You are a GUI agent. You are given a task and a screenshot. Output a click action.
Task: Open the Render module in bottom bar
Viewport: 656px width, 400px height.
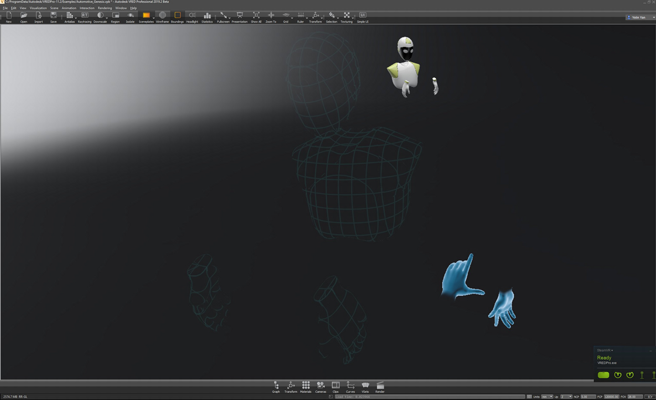click(x=380, y=387)
